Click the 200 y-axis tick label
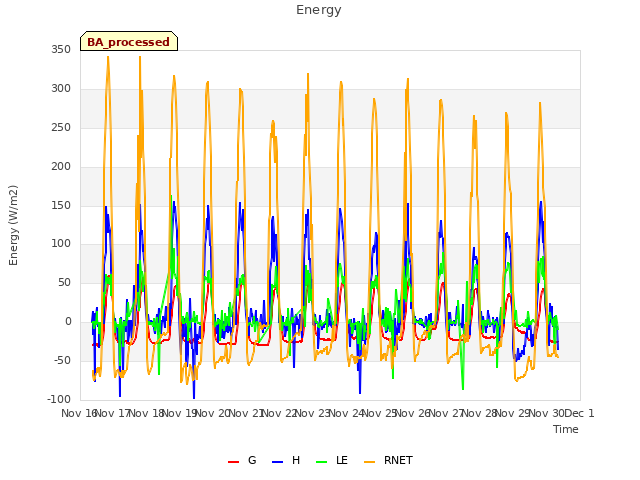The width and height of the screenshot is (640, 480). pos(61,167)
